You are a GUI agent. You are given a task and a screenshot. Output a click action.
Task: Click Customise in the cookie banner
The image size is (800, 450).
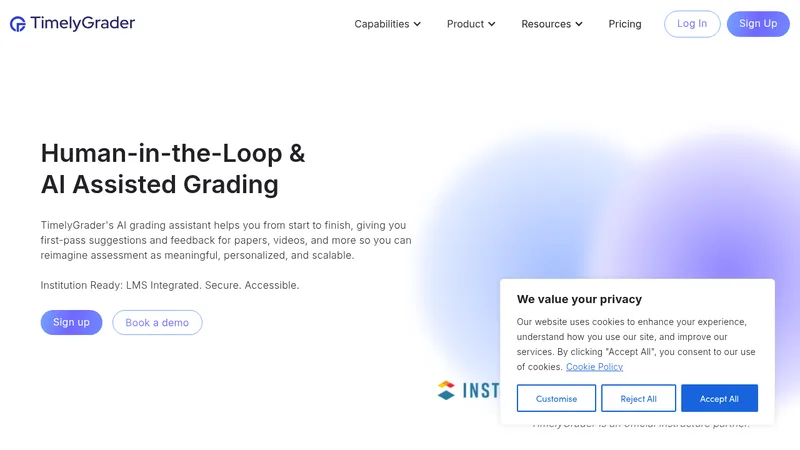[556, 398]
